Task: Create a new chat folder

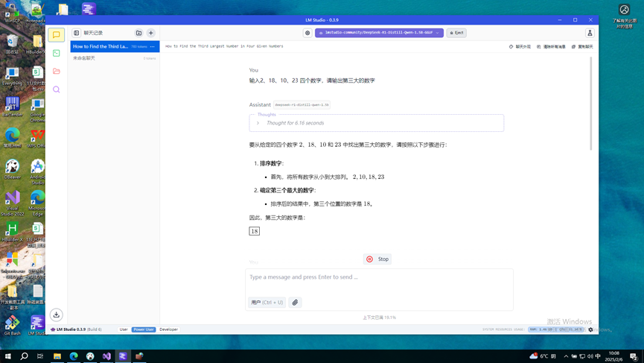Action: (138, 33)
